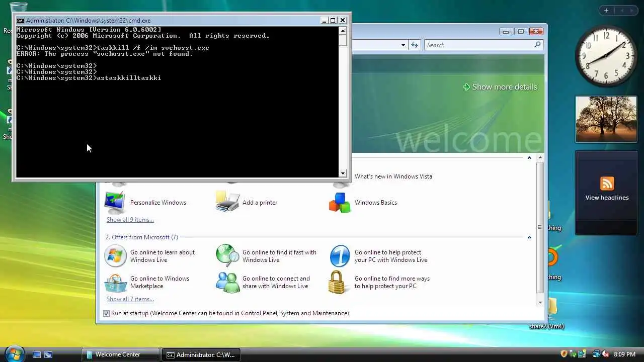Click Go online to learn about Windows Live
The width and height of the screenshot is (644, 362).
click(x=163, y=256)
